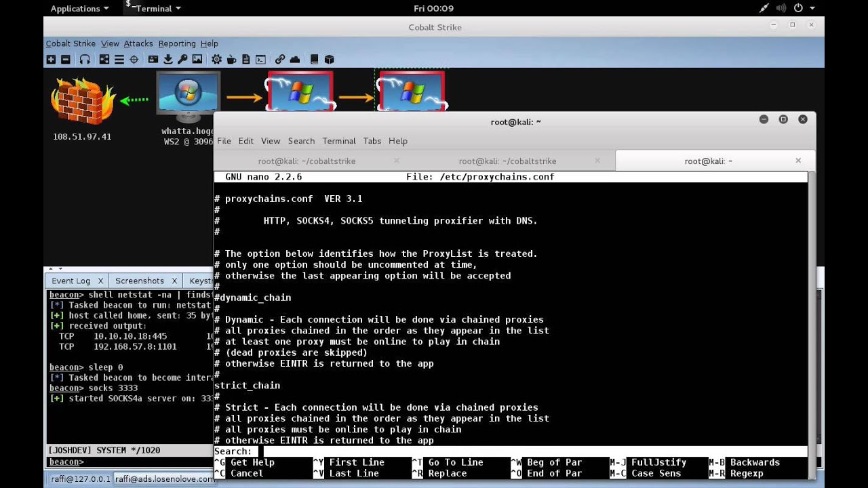
Task: Open the Edit menu in terminal window
Action: (246, 141)
